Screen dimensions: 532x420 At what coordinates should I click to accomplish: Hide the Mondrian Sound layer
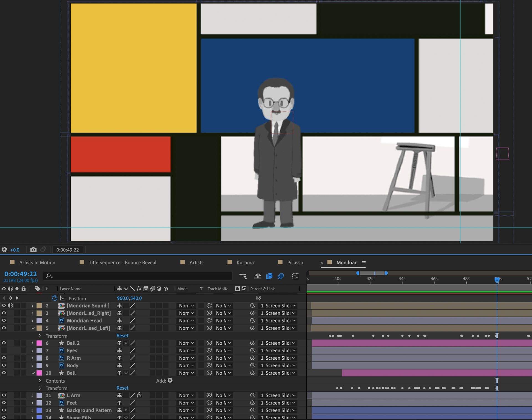4,306
